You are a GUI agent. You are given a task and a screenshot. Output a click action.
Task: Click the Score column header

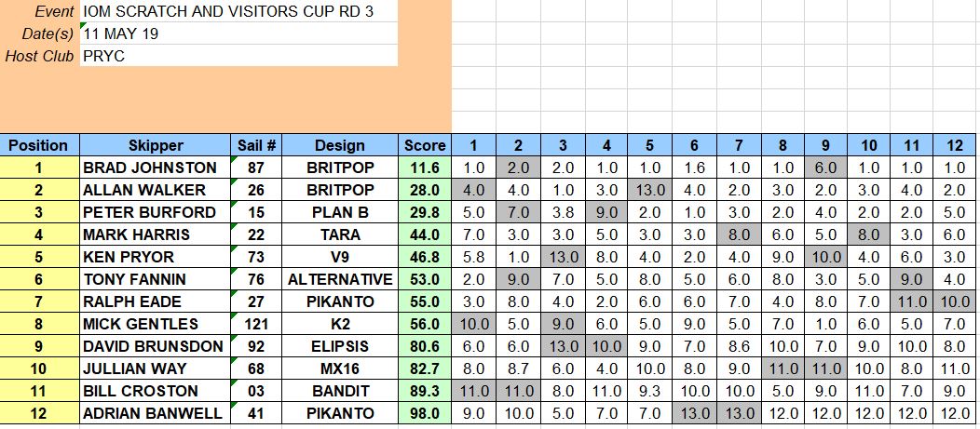pos(425,145)
